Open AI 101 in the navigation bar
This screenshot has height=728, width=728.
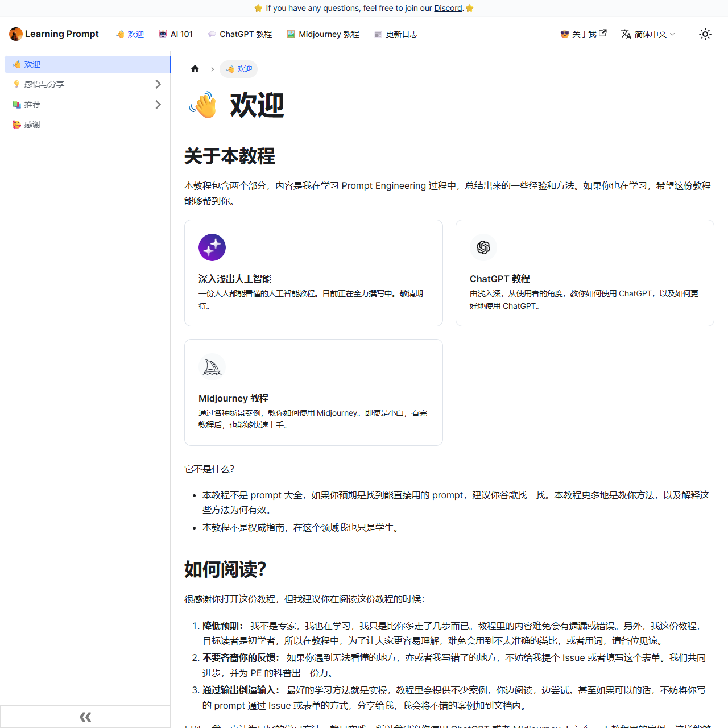[176, 34]
